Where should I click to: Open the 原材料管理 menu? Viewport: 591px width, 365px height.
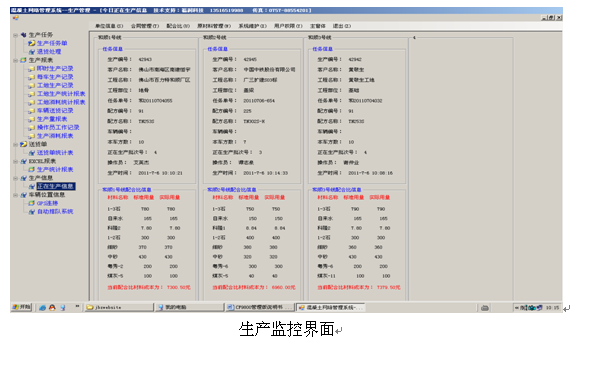pyautogui.click(x=214, y=26)
